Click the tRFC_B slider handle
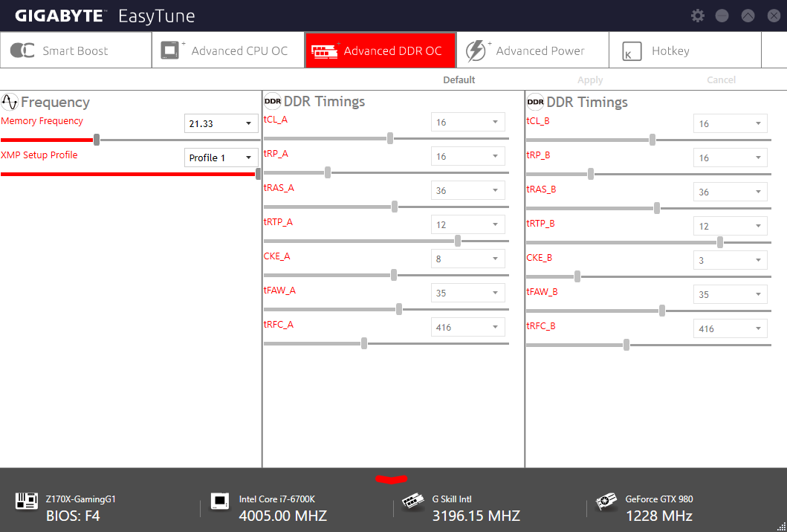The image size is (787, 532). point(626,345)
